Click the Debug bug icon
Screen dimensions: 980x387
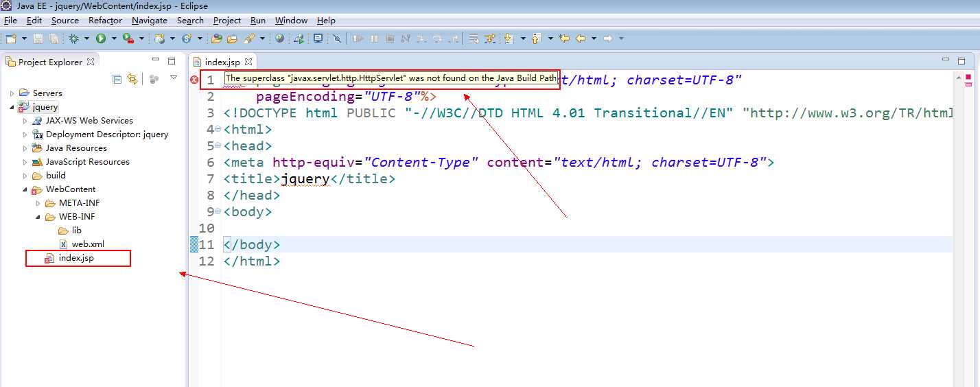(73, 38)
